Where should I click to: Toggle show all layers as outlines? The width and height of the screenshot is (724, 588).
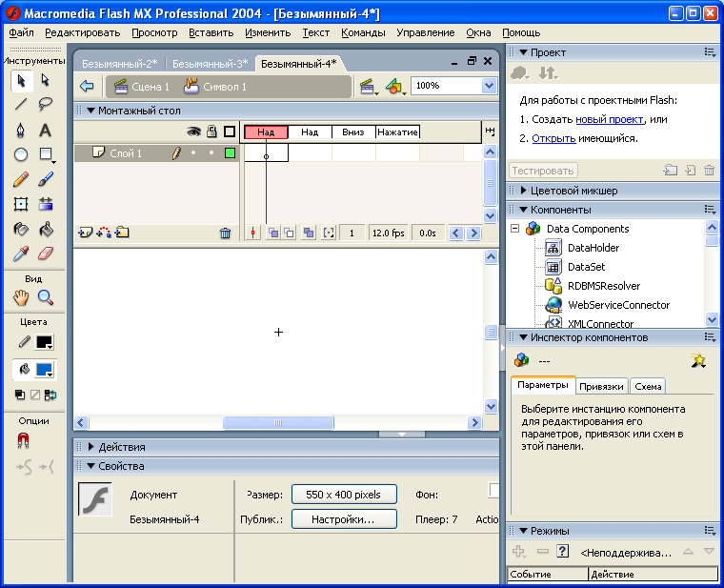(x=230, y=132)
